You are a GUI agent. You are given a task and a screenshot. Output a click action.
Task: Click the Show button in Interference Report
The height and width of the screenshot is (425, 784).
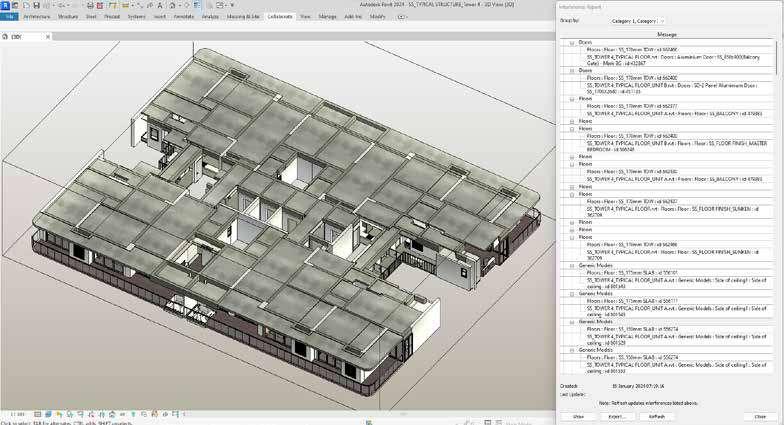(x=578, y=416)
